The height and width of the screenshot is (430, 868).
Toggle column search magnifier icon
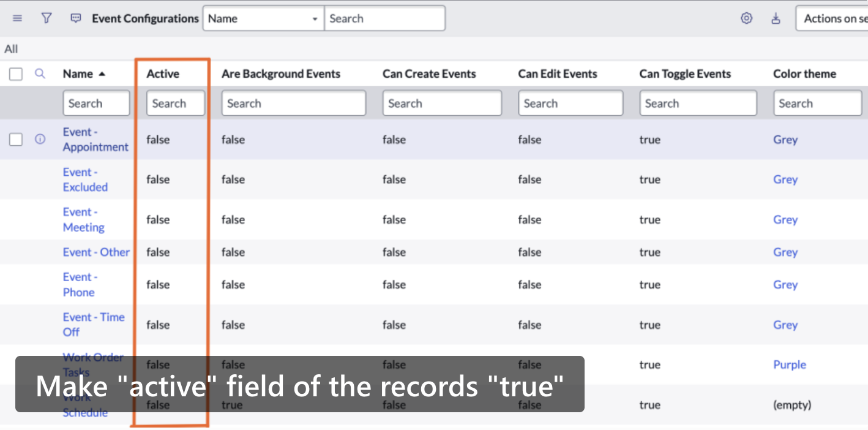tap(40, 74)
